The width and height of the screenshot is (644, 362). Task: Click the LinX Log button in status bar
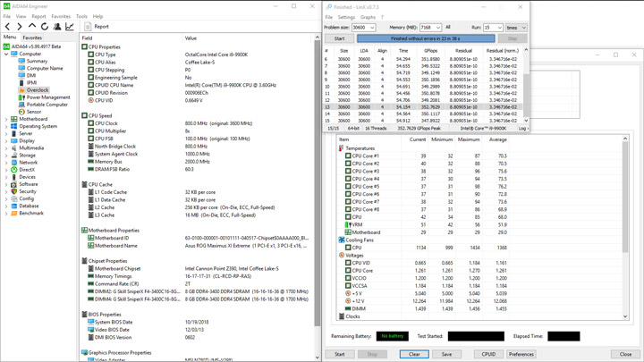(x=523, y=129)
